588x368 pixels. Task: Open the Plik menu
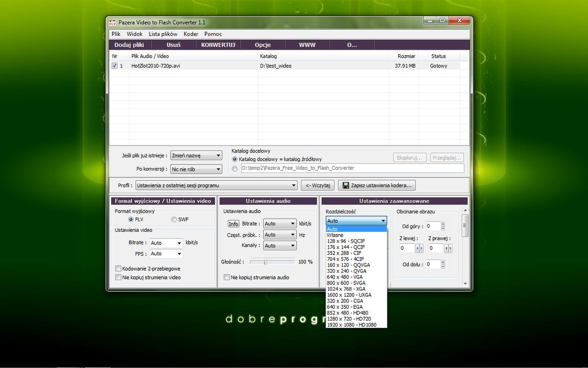116,34
